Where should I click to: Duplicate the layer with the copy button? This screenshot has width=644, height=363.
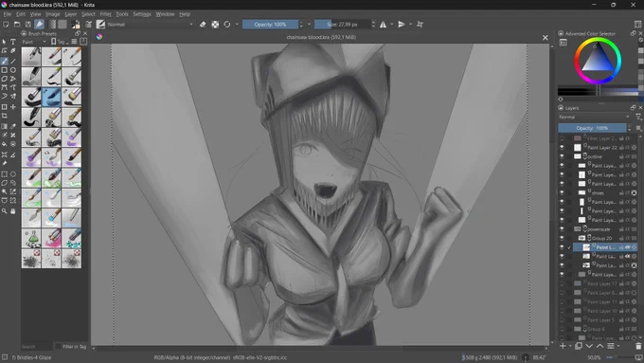click(579, 346)
